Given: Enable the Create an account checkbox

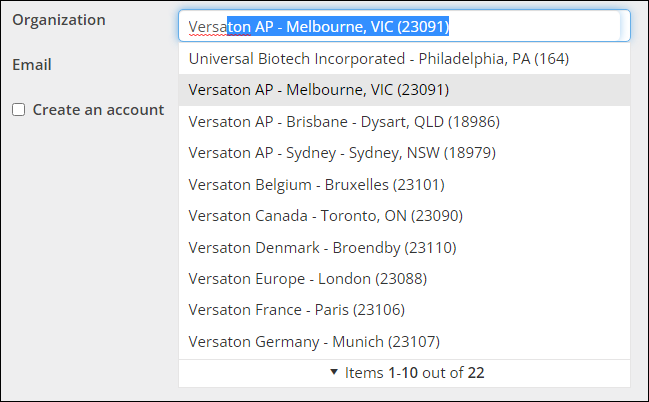Looking at the screenshot, I should pos(19,110).
